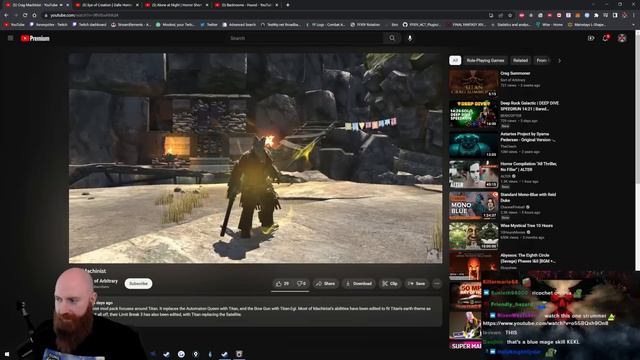Switch to the Alone at Night tab
Viewport: 640px width, 360px height.
(x=177, y=5)
